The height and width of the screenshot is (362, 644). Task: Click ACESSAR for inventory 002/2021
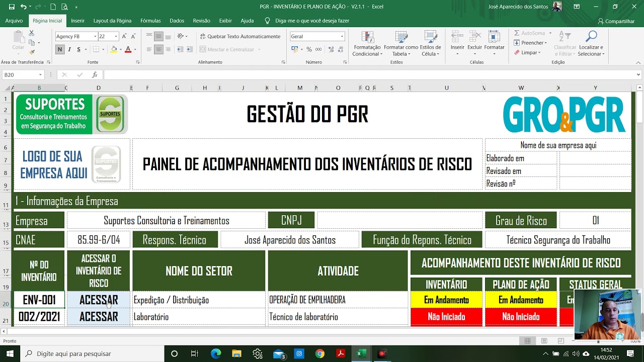pos(99,317)
